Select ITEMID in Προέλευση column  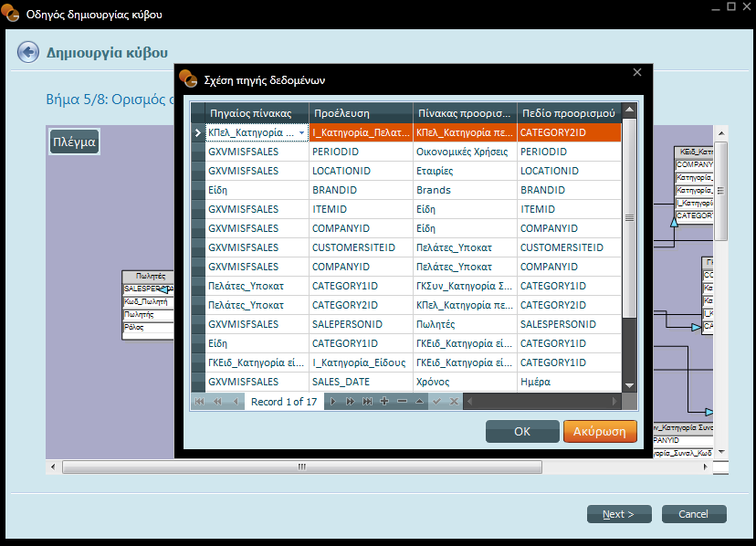click(361, 209)
